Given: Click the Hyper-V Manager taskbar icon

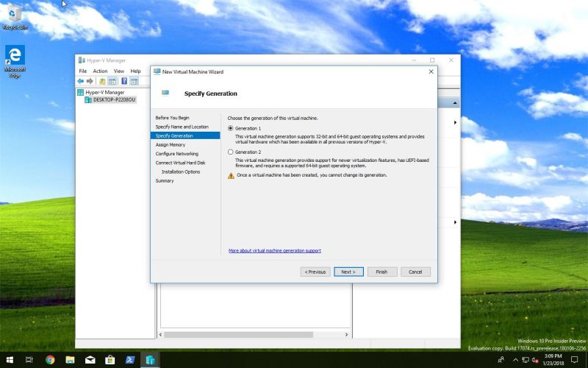Looking at the screenshot, I should tap(150, 360).
